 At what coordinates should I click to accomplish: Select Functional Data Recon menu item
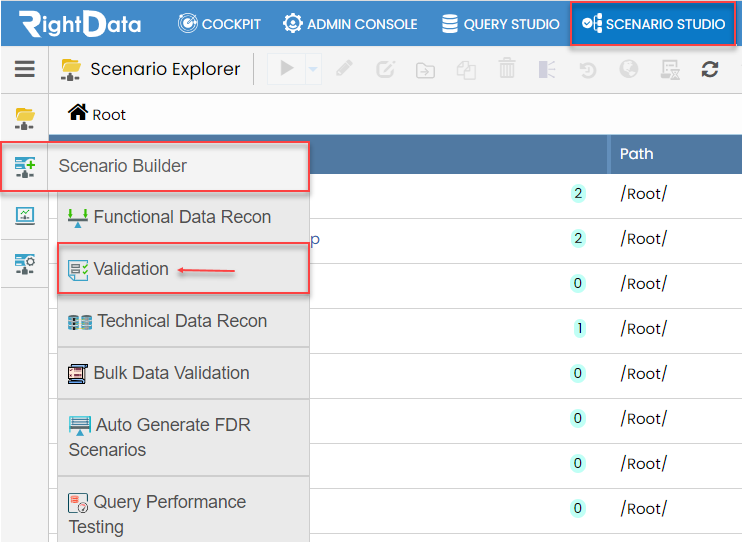[x=183, y=217]
